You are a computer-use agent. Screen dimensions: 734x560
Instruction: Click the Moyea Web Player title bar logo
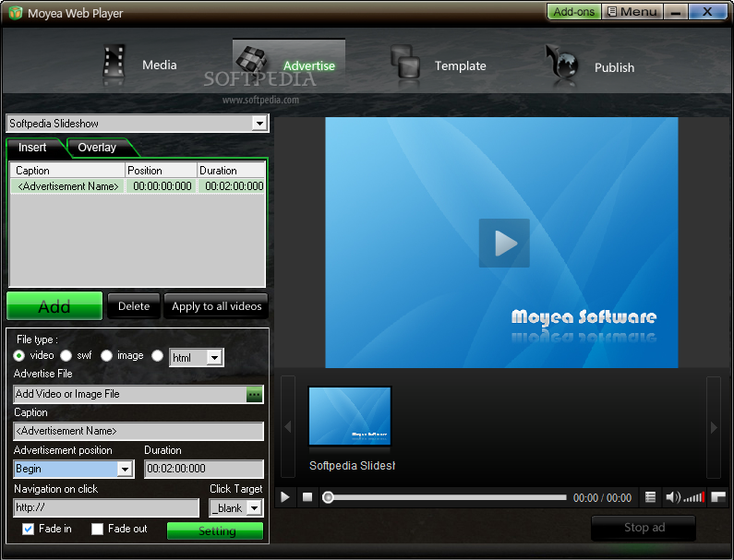[16, 13]
